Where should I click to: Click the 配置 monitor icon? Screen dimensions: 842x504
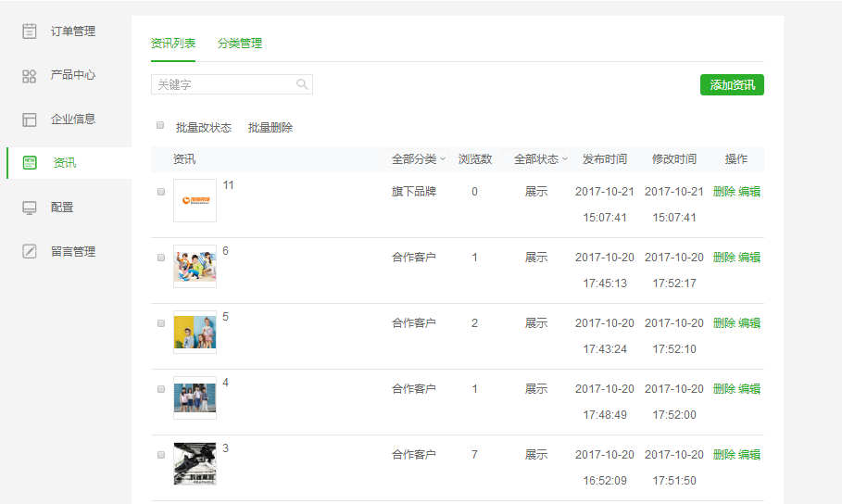coord(30,208)
